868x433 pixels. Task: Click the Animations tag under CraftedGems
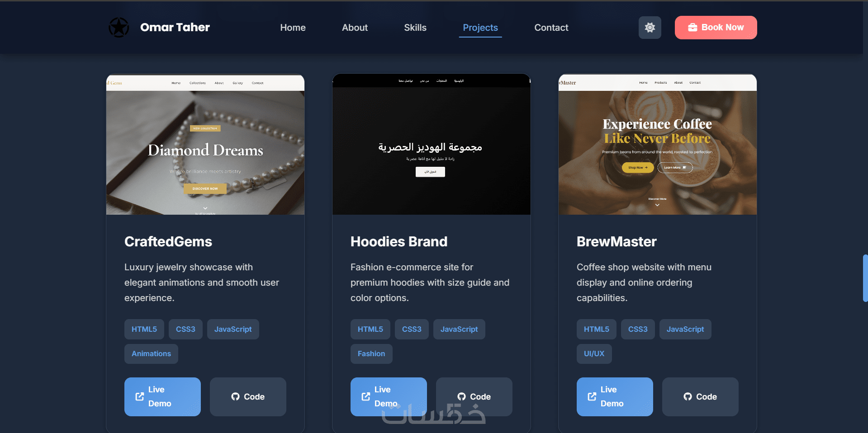click(x=151, y=353)
